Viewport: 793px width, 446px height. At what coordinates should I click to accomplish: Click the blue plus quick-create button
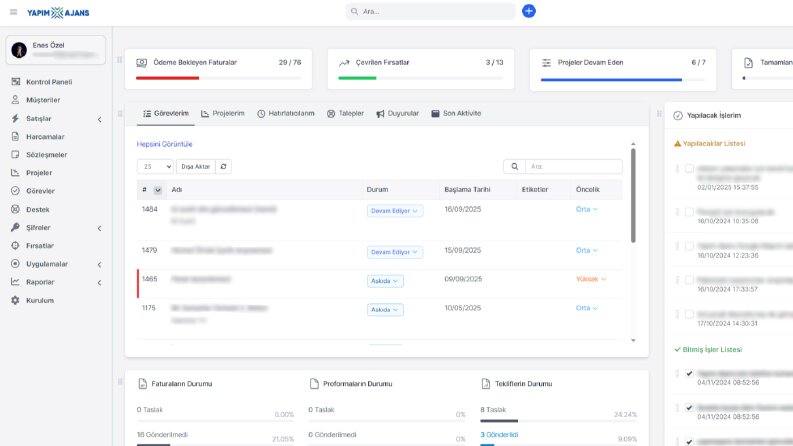click(528, 11)
